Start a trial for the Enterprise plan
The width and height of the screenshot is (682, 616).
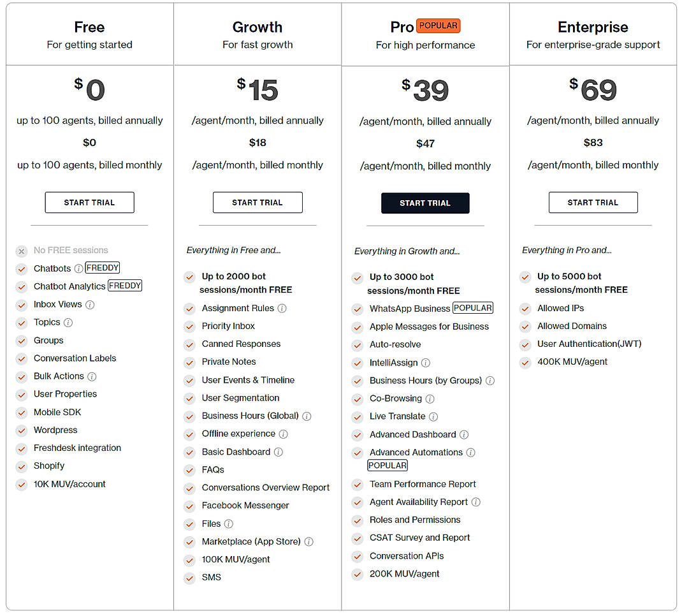[x=593, y=202]
